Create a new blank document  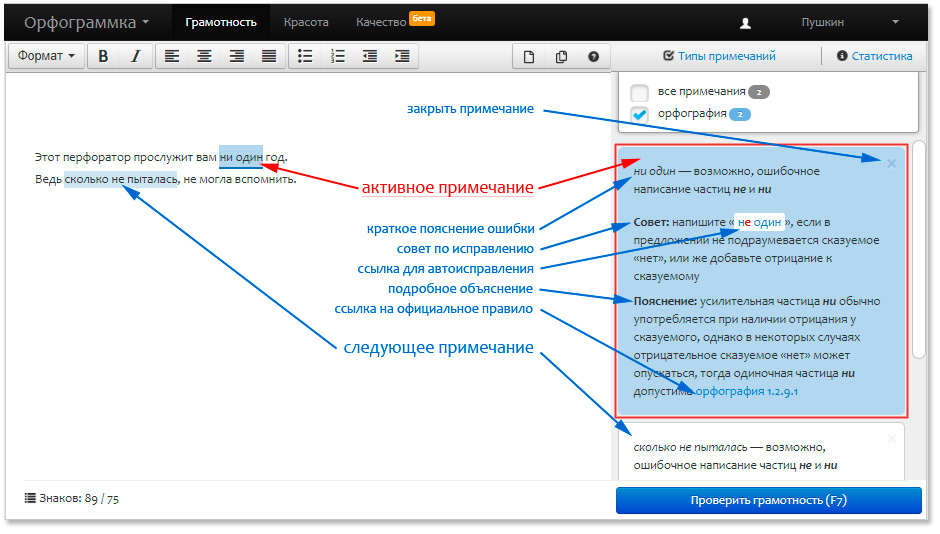point(529,57)
